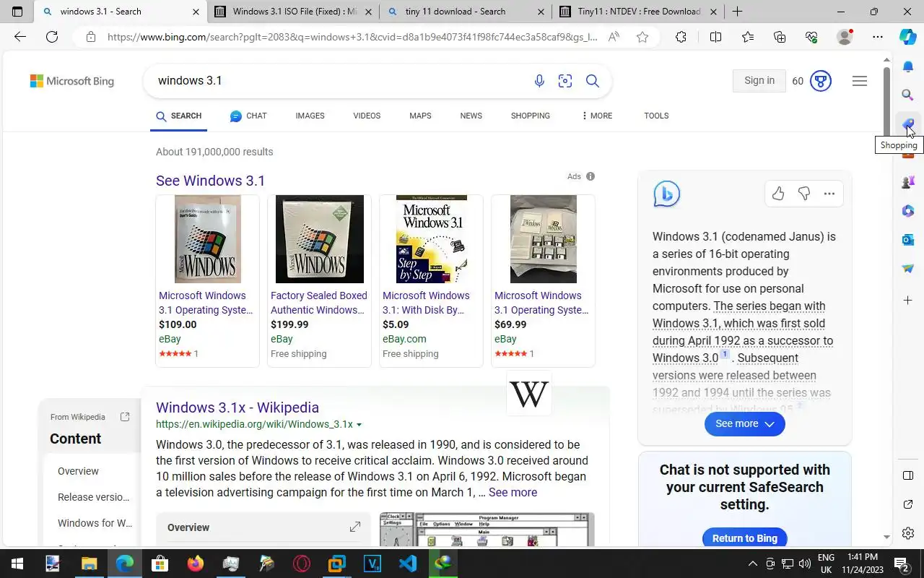Image resolution: width=924 pixels, height=578 pixels.
Task: Click the thumbs up feedback icon
Action: pos(778,194)
